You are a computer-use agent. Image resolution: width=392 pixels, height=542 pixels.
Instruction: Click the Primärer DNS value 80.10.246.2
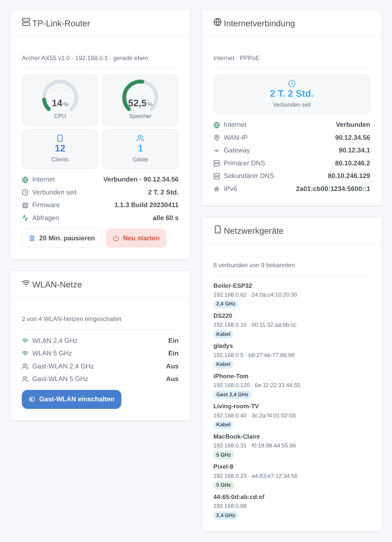352,163
